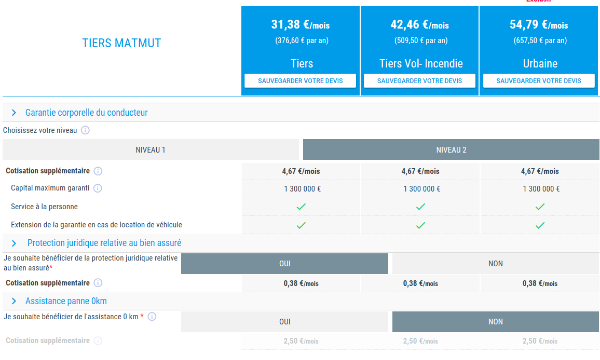Viewport: 600px width, 360px height.
Task: Click 4,67 €/mois in Tiers column
Action: click(x=301, y=171)
